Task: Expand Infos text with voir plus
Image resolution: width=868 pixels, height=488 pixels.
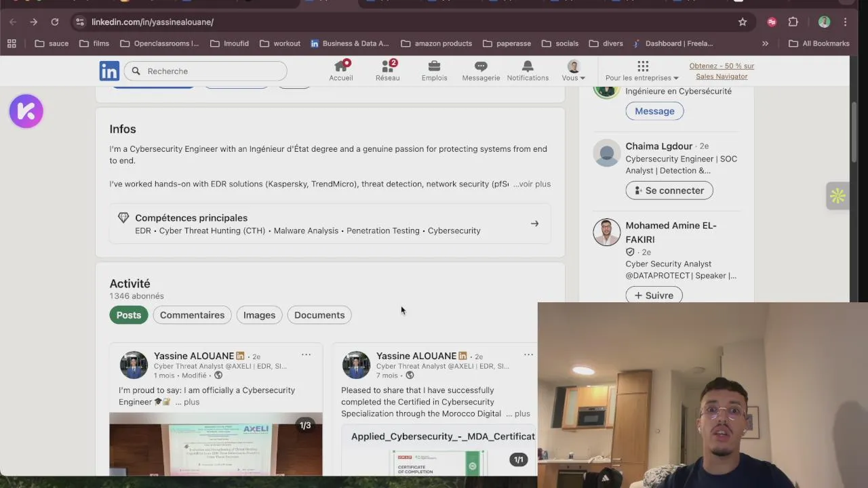Action: [532, 184]
